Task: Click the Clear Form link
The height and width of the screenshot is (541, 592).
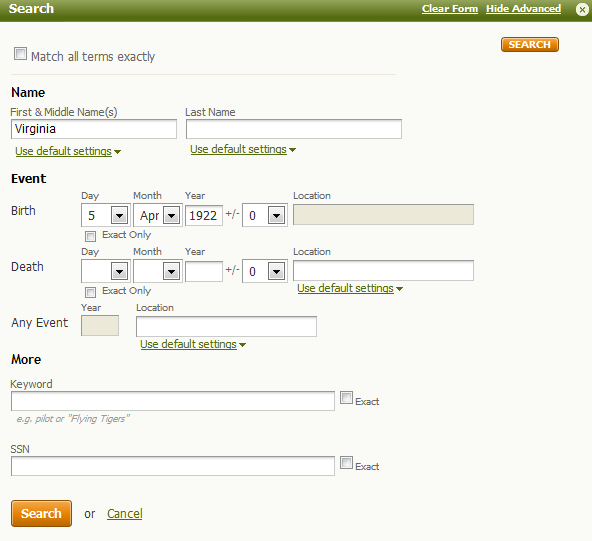Action: [x=450, y=9]
